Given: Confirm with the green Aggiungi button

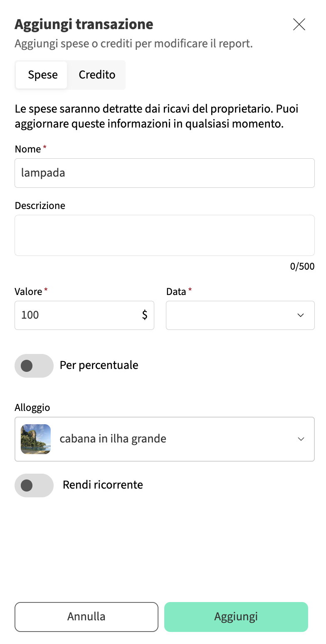Looking at the screenshot, I should 236,617.
